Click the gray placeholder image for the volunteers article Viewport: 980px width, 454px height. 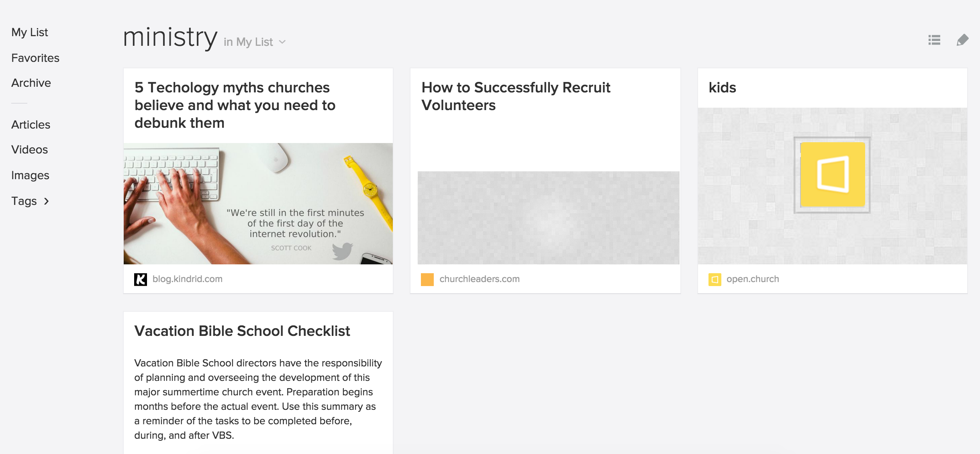pyautogui.click(x=549, y=218)
